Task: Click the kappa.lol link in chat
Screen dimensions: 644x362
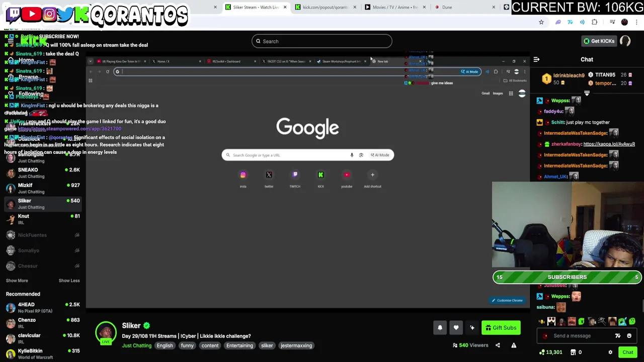Action: tap(609, 144)
